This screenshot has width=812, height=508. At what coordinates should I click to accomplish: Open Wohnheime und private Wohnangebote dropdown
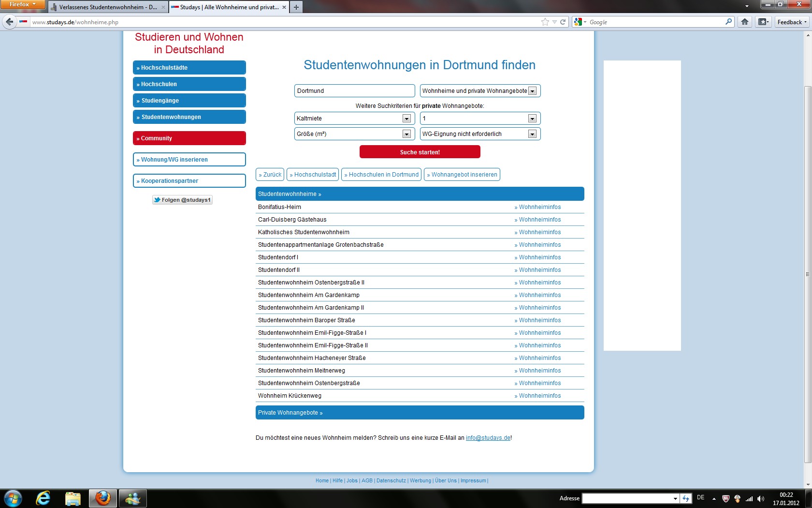[x=532, y=91]
